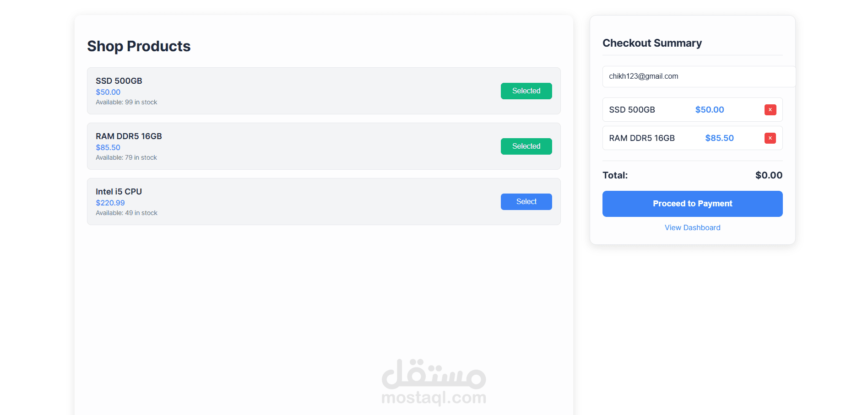Image resolution: width=868 pixels, height=415 pixels.
Task: Click the Intel i5 CPU product title
Action: [119, 192]
